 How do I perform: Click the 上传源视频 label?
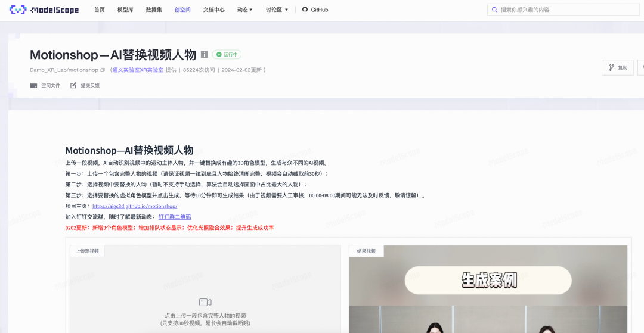[87, 251]
